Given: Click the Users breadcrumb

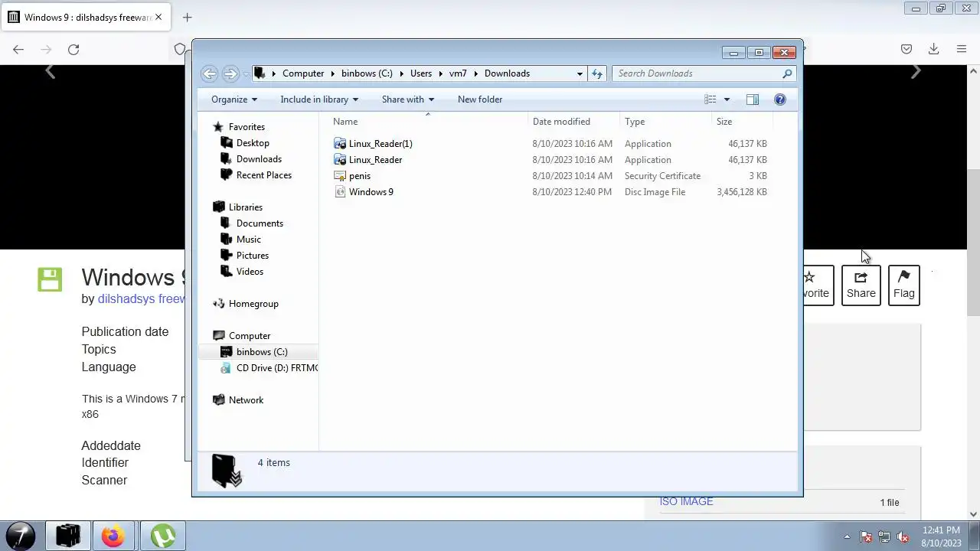Looking at the screenshot, I should point(421,73).
